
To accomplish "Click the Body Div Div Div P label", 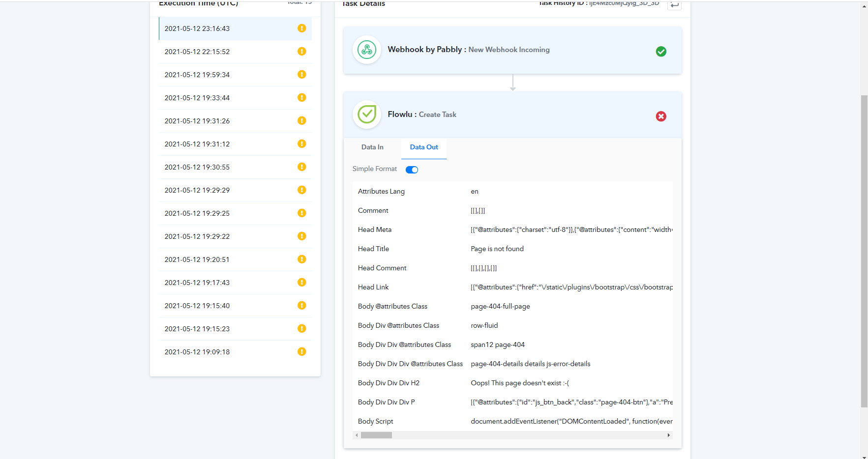I will point(386,402).
